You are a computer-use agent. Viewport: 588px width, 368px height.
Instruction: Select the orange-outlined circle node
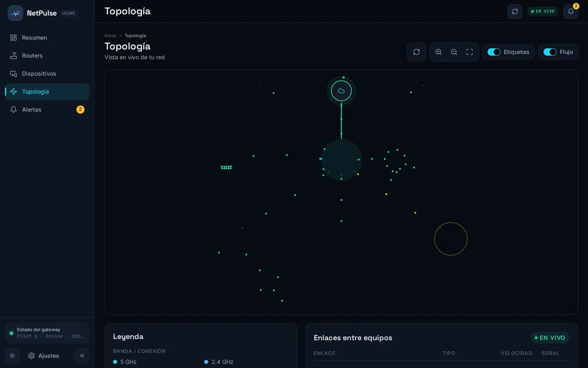tap(451, 239)
